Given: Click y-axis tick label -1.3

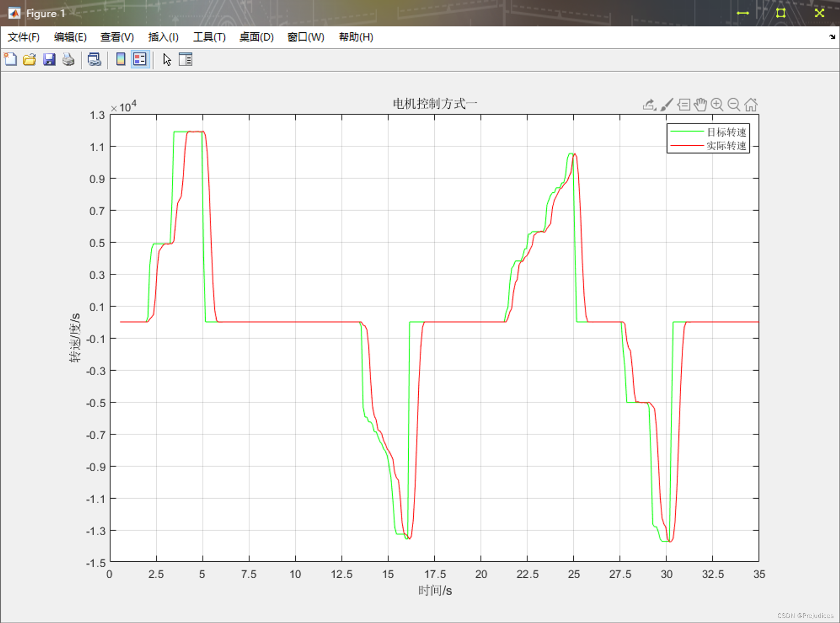Looking at the screenshot, I should click(95, 531).
